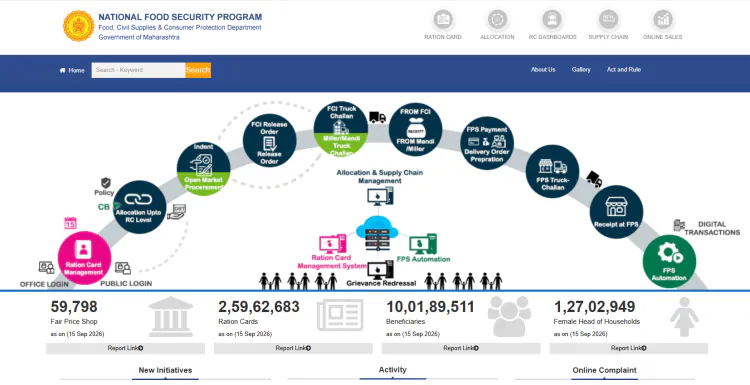The image size is (750, 385).
Task: Switch to the Online Complaint tab
Action: pyautogui.click(x=605, y=370)
